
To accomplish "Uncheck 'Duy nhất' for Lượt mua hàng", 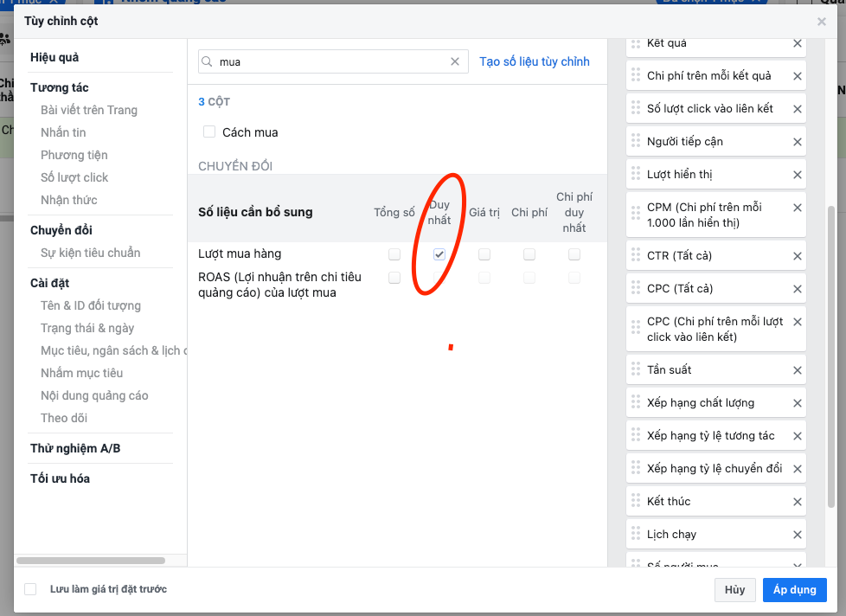I will [x=439, y=254].
